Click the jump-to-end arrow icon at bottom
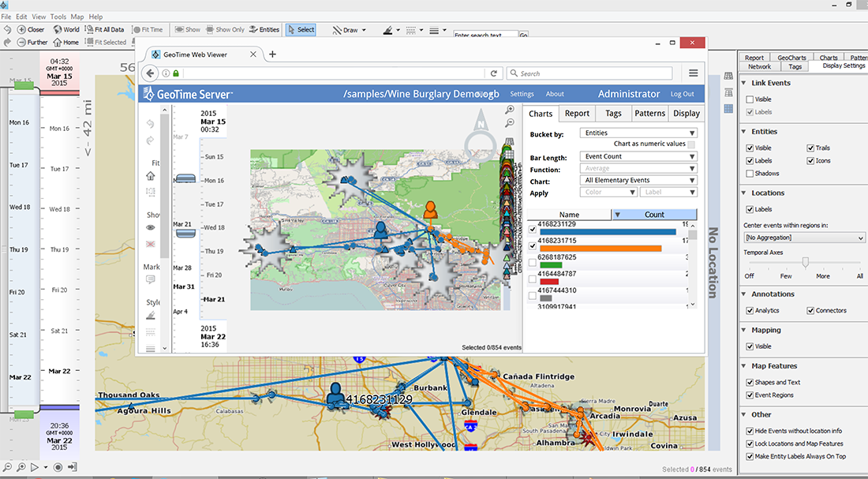The height and width of the screenshot is (479, 868). [x=72, y=467]
